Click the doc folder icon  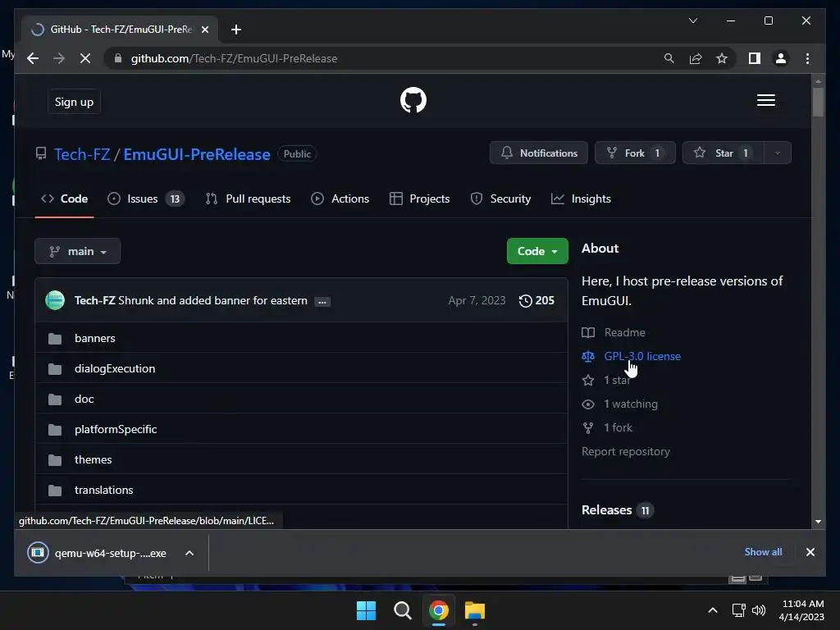coord(55,399)
